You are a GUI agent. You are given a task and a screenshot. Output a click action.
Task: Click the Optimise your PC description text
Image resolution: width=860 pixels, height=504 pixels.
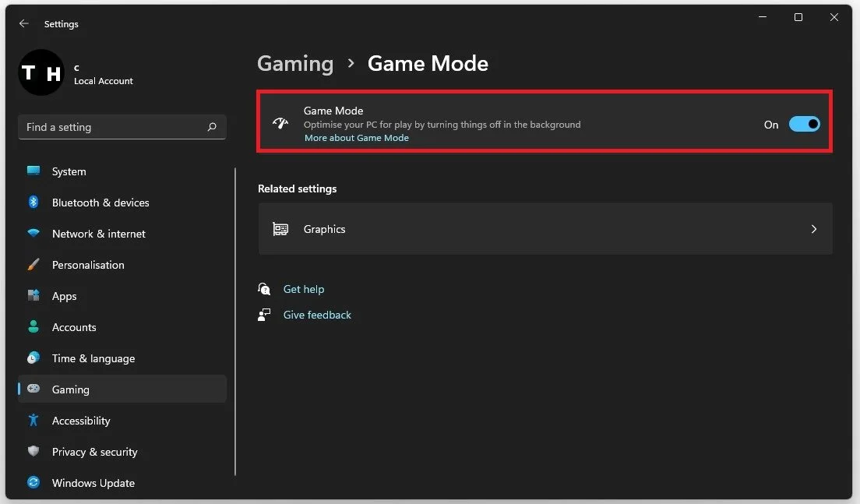point(442,125)
